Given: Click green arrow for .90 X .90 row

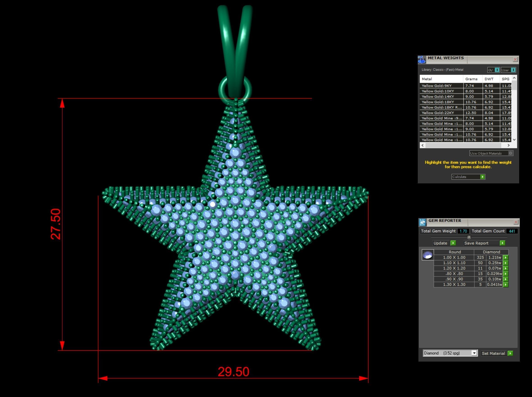Looking at the screenshot, I should point(506,279).
